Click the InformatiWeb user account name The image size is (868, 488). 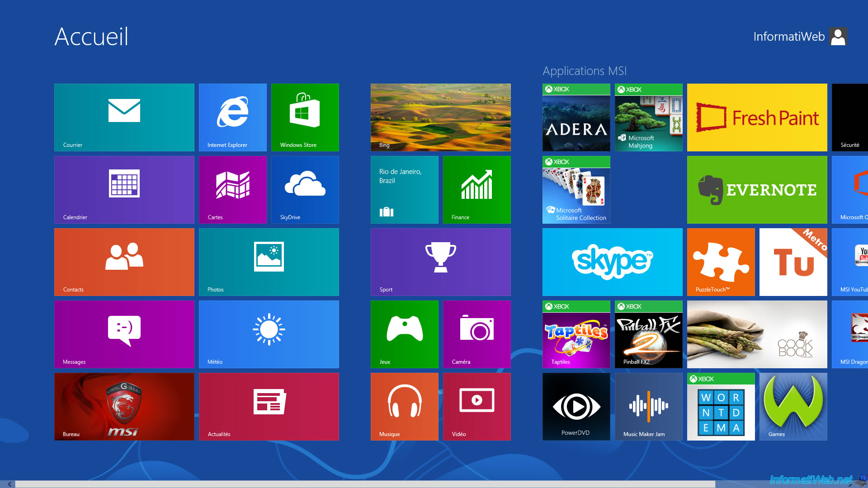point(789,37)
